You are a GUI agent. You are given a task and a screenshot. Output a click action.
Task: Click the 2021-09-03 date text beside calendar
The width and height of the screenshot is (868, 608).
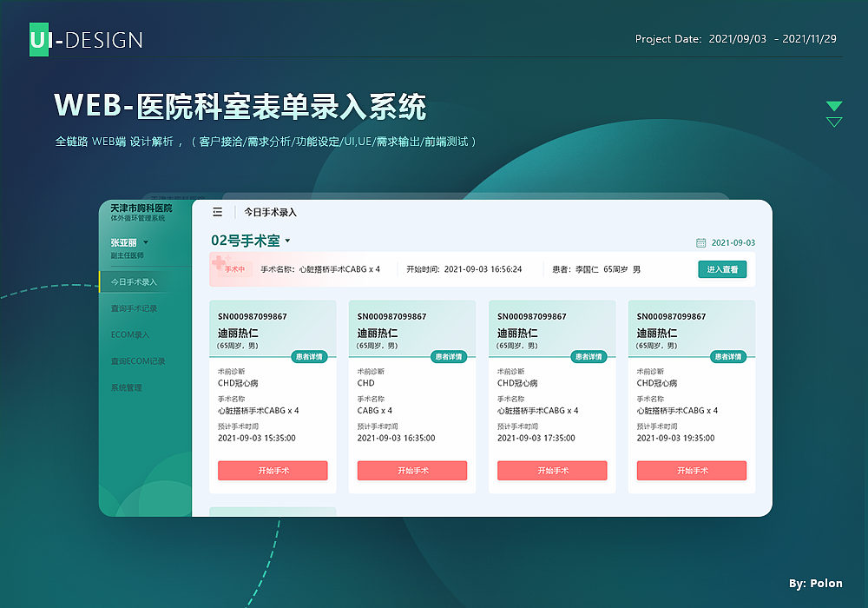[733, 242]
